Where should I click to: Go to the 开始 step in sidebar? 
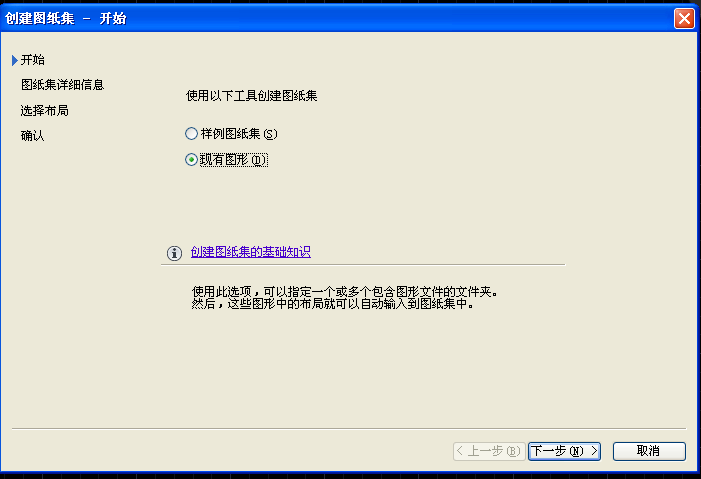33,61
